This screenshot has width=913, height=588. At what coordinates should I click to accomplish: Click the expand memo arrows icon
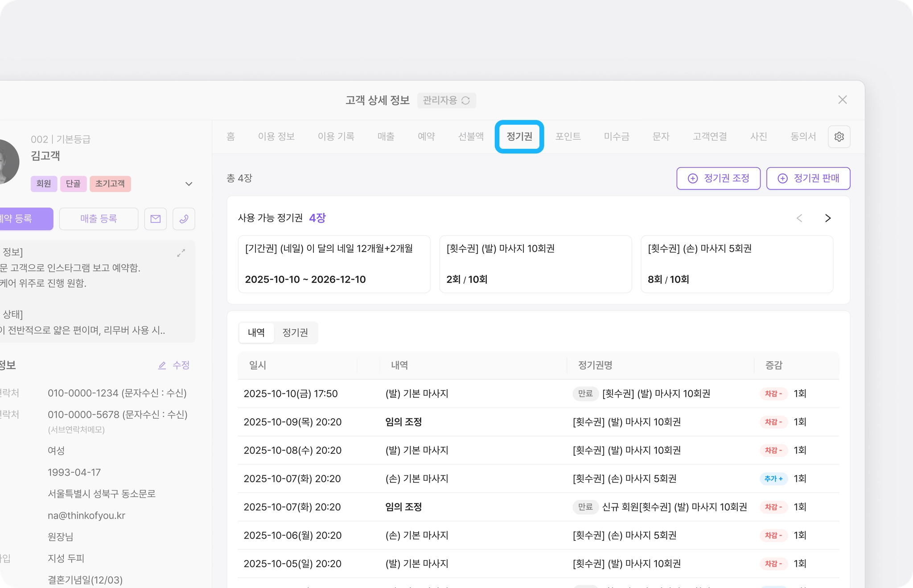coord(181,253)
